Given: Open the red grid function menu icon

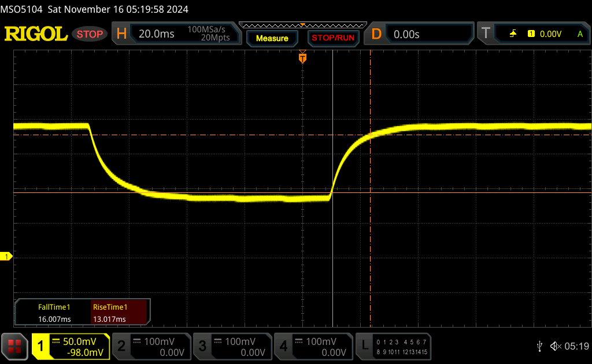Looking at the screenshot, I should [x=14, y=347].
